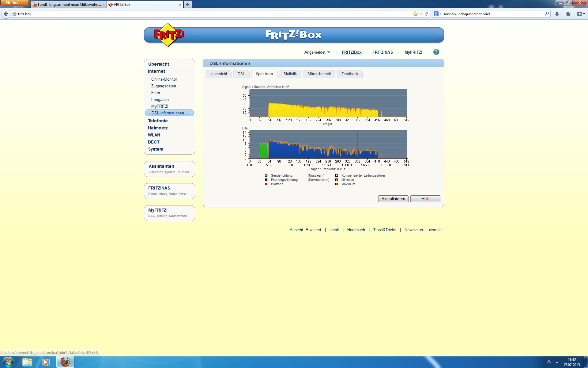Open new tab with plus icon

coord(188,5)
